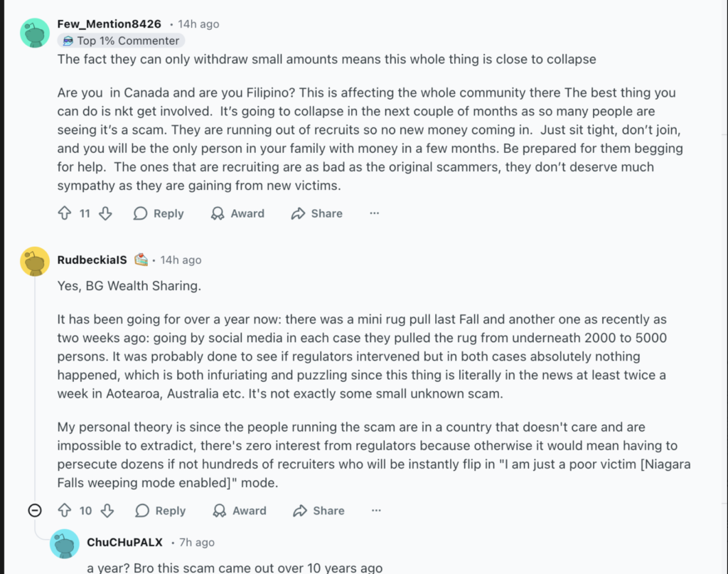
Task: Open more actions for Few_Mention8426's comment
Action: click(x=374, y=213)
